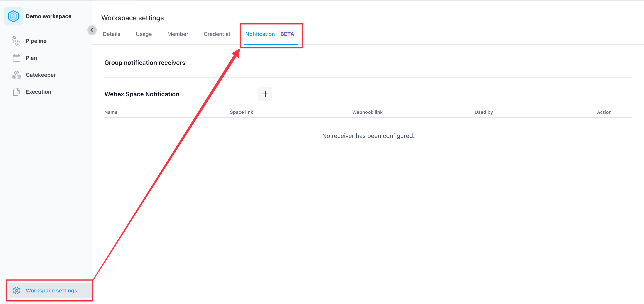Viewport: 644px width, 304px height.
Task: Click the Name column header
Action: 111,112
